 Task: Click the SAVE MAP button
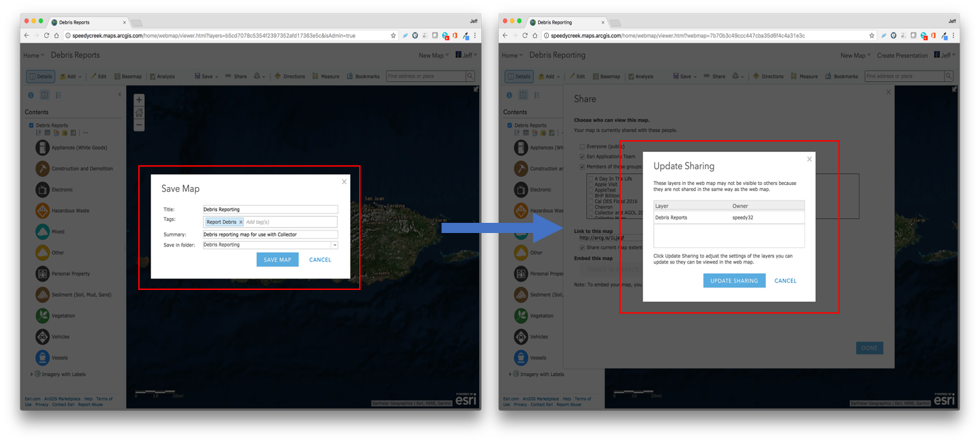(277, 259)
